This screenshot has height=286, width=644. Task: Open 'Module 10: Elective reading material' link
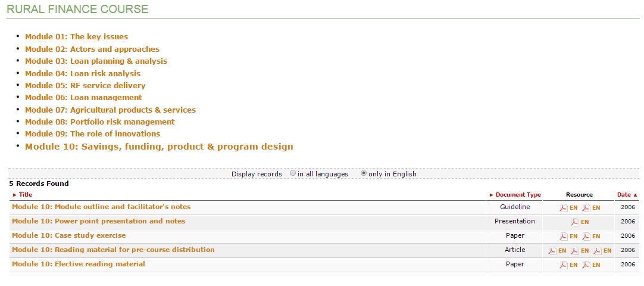click(78, 265)
